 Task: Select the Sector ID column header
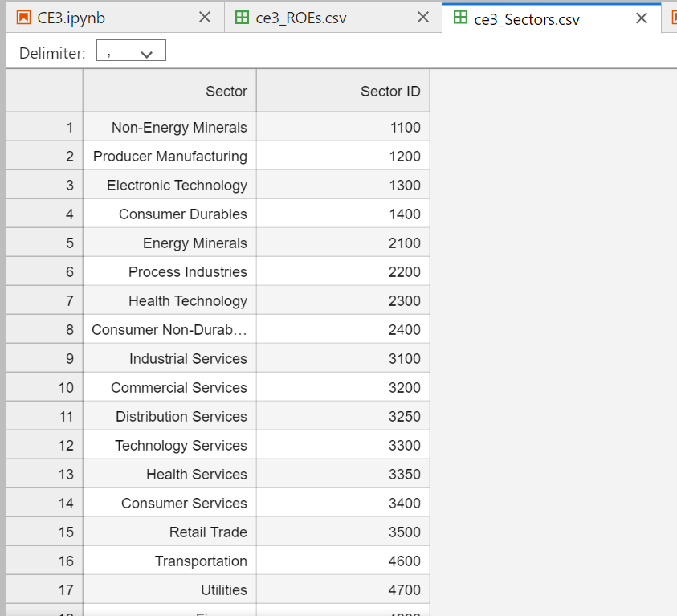(343, 90)
